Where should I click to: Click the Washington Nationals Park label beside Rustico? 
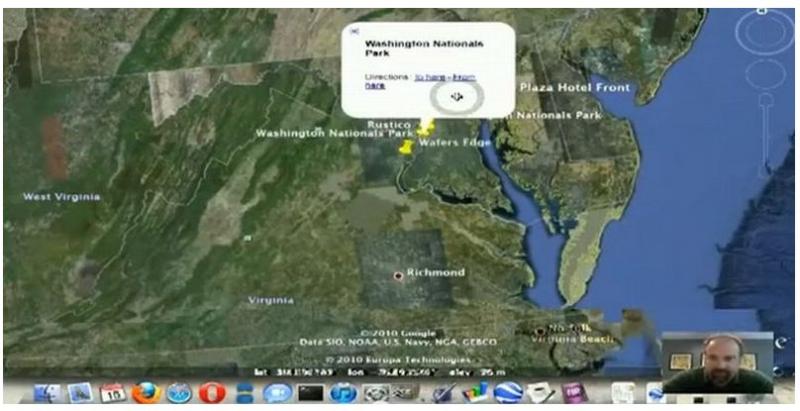point(334,133)
